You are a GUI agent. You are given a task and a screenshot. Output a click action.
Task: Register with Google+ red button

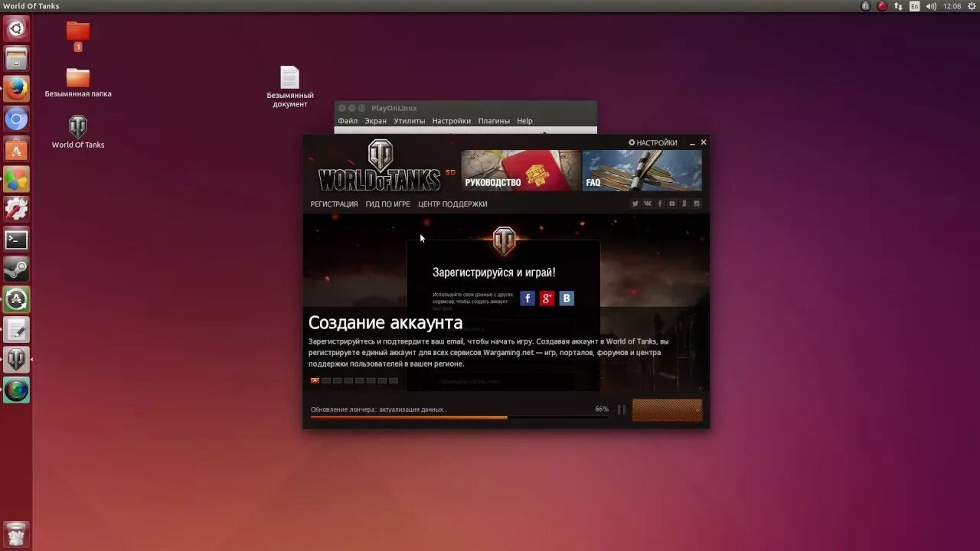tap(547, 298)
